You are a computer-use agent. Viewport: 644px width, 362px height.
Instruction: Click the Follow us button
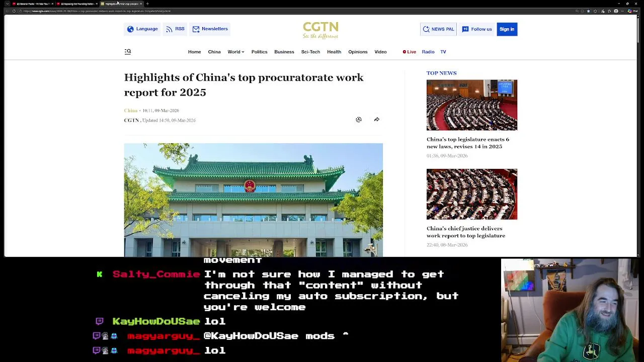point(476,29)
